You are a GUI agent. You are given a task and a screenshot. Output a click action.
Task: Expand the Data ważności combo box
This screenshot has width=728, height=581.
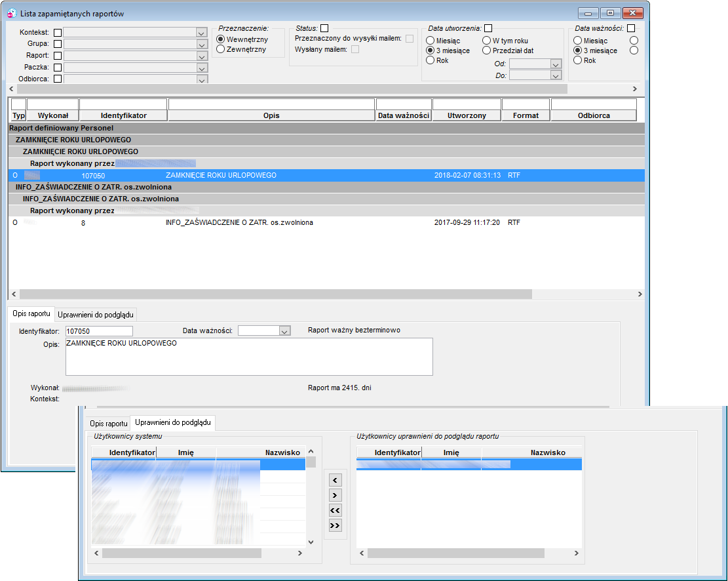tap(285, 331)
